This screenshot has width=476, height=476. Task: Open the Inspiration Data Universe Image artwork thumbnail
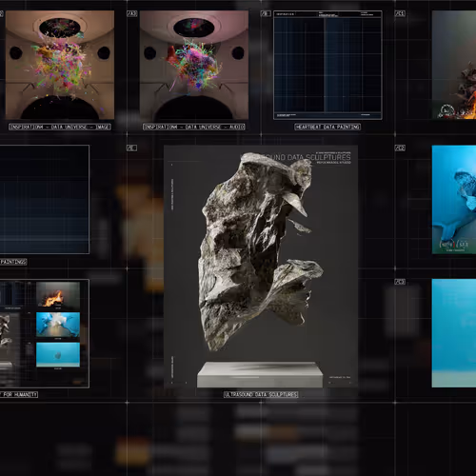click(x=60, y=65)
